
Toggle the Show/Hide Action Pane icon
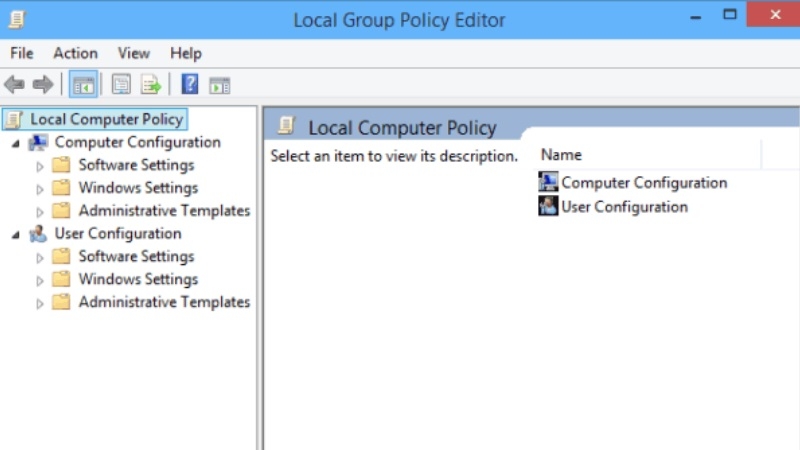[x=219, y=85]
